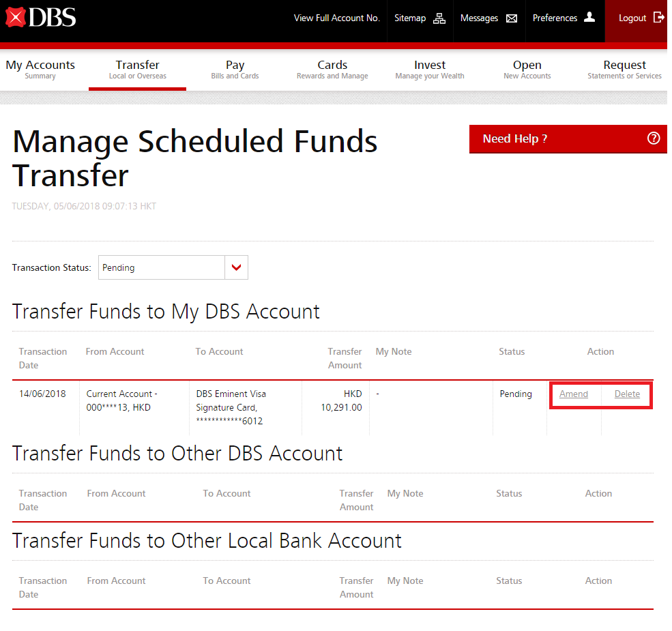Open Preferences via the person icon

click(x=589, y=18)
